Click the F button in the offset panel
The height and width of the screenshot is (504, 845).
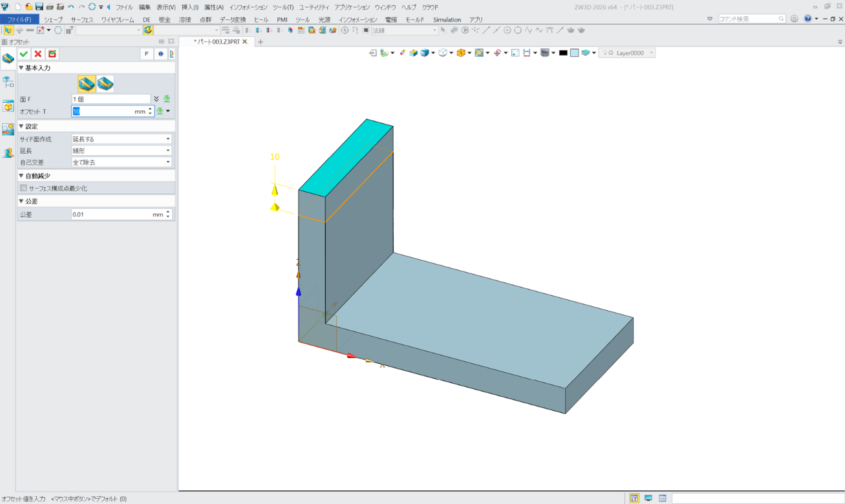147,54
